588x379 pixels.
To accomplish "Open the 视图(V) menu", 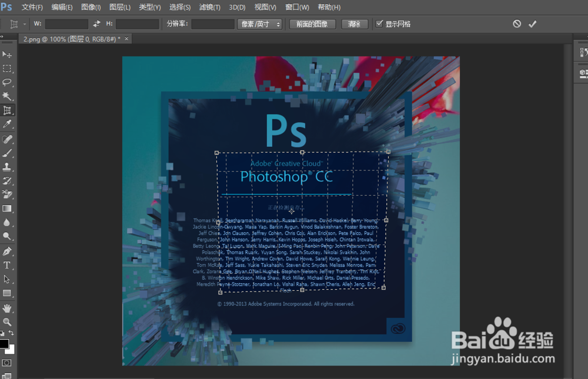I will (265, 7).
